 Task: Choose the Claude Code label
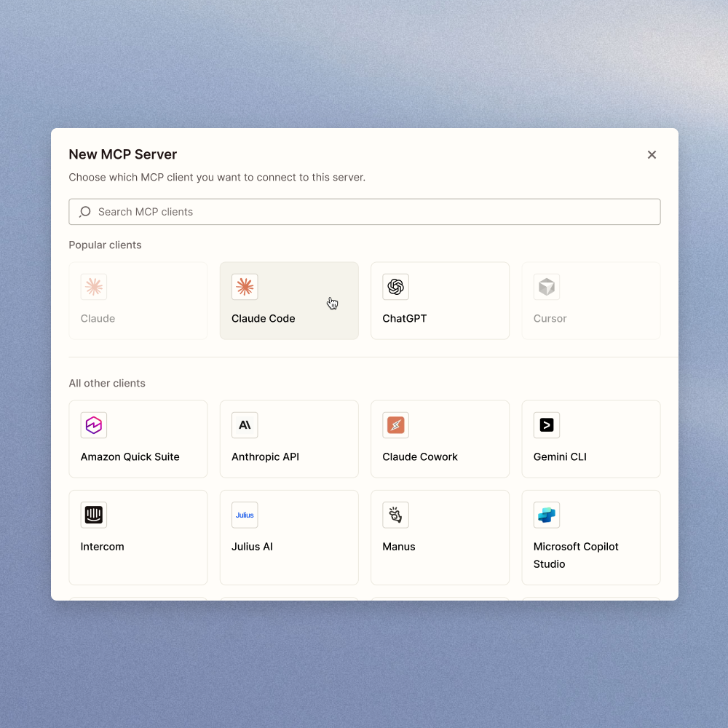(264, 319)
